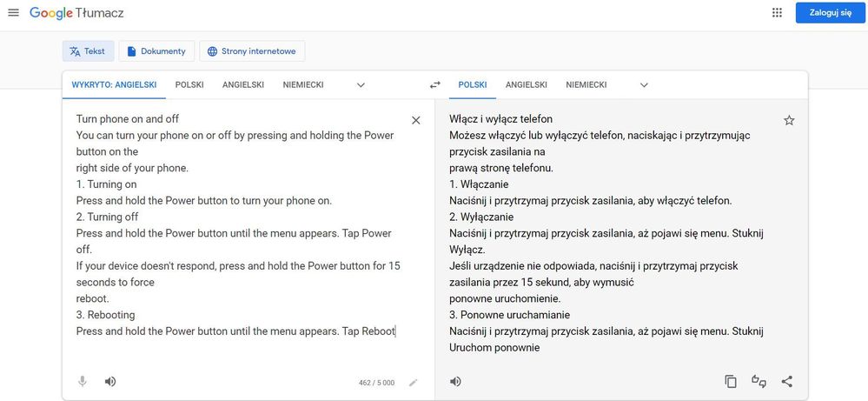868x401 pixels.
Task: Listen to the source English text
Action: [x=110, y=381]
